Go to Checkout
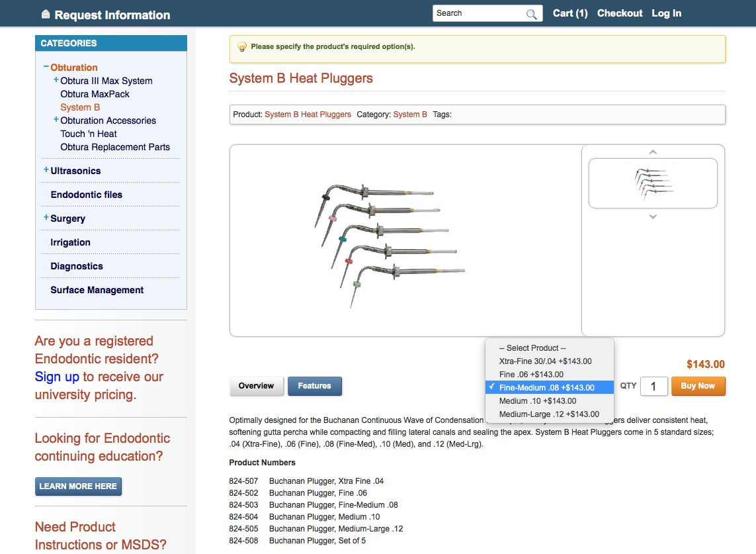756x554 pixels. pos(620,13)
